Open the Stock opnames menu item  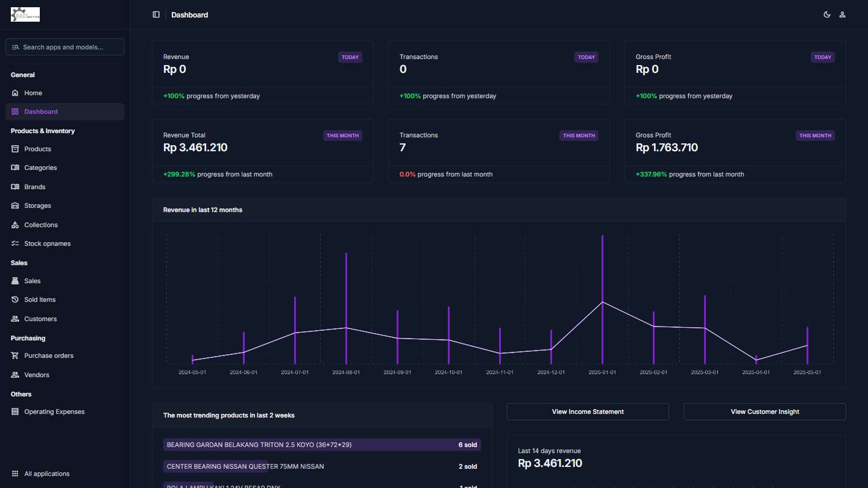(65, 243)
